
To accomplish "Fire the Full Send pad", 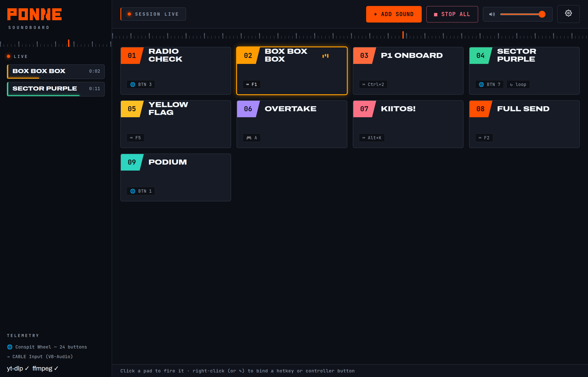I will [x=524, y=124].
